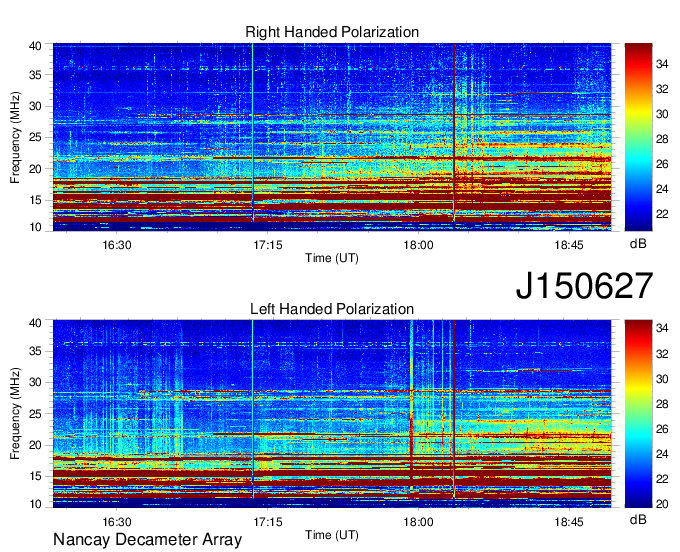Select the J150627 identifier label
Viewport: 680px width, 552px height.
(584, 285)
